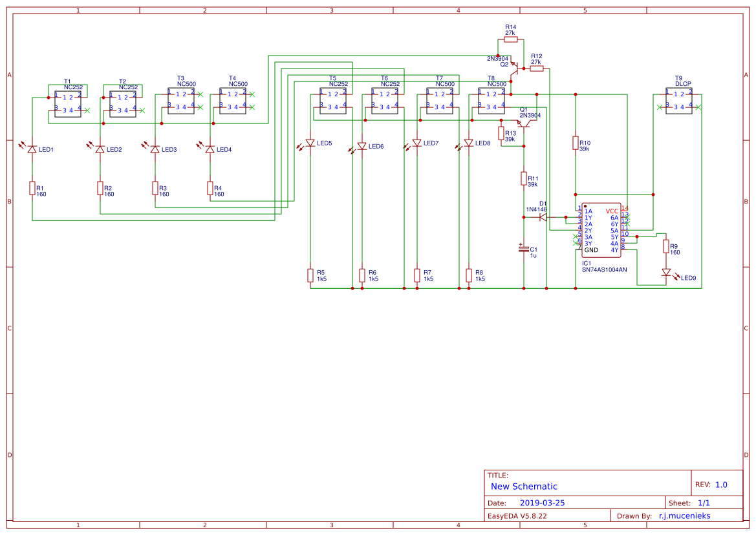Image resolution: width=756 pixels, height=535 pixels.
Task: Click the drawn by name r.j.mucenieks
Action: (684, 516)
